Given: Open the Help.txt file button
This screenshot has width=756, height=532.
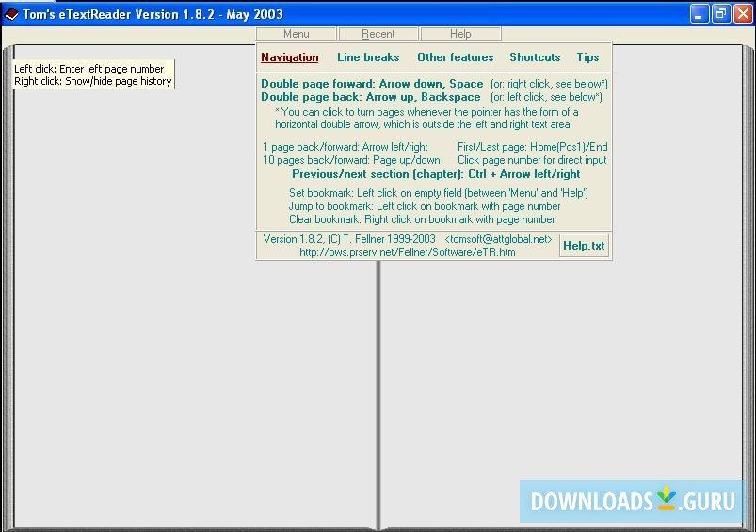Looking at the screenshot, I should pyautogui.click(x=584, y=246).
